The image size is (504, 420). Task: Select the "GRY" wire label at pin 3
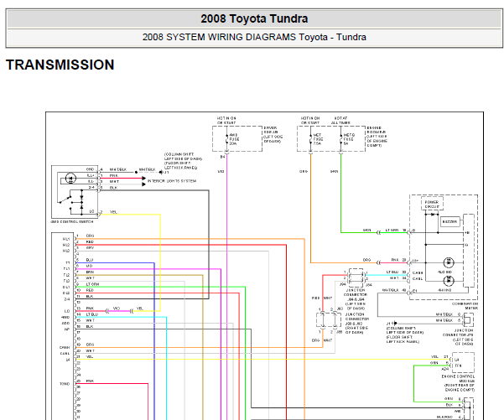pyautogui.click(x=90, y=248)
